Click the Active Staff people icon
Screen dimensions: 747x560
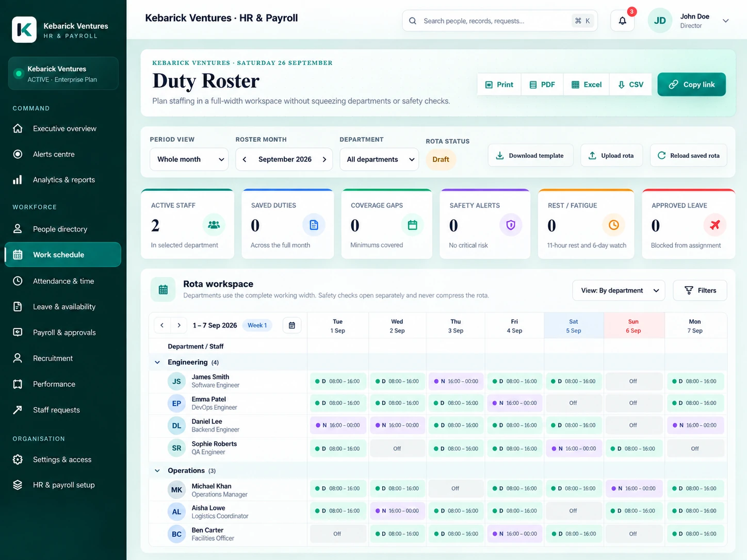(x=214, y=225)
